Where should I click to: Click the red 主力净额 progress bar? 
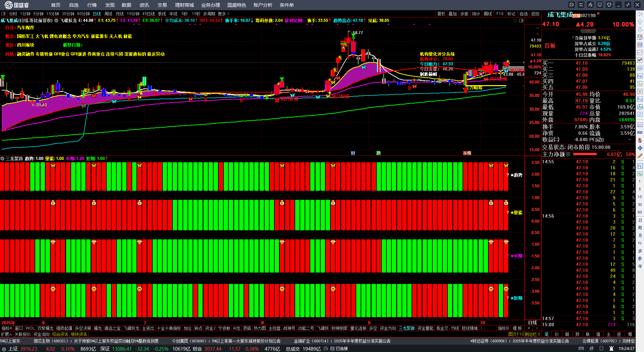coord(585,155)
